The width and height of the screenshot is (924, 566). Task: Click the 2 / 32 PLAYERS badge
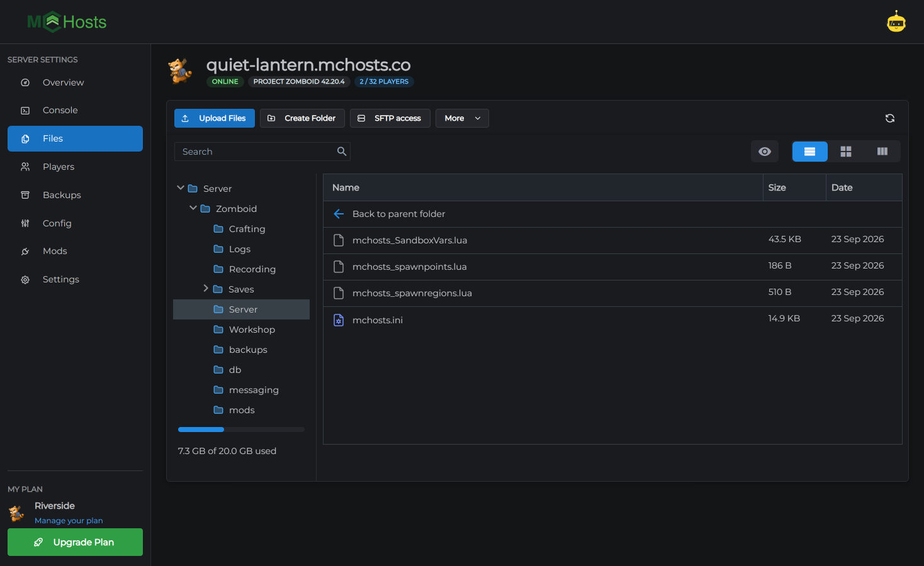pos(384,82)
